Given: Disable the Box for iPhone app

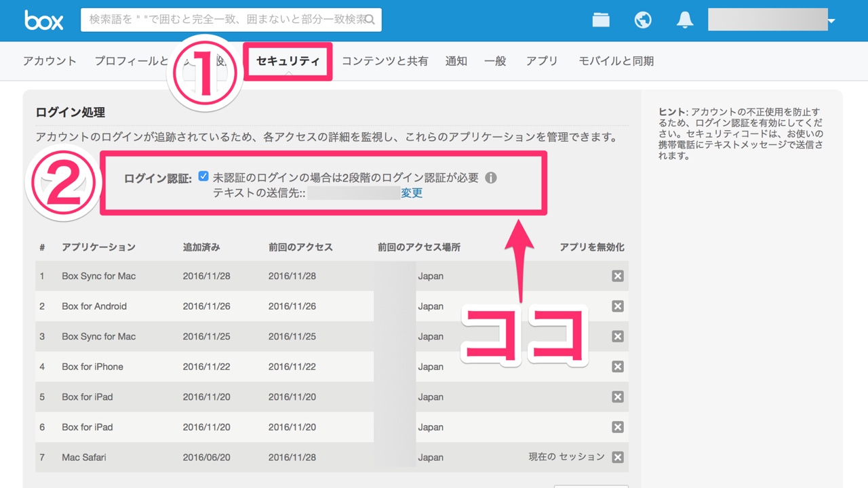Looking at the screenshot, I should [617, 366].
